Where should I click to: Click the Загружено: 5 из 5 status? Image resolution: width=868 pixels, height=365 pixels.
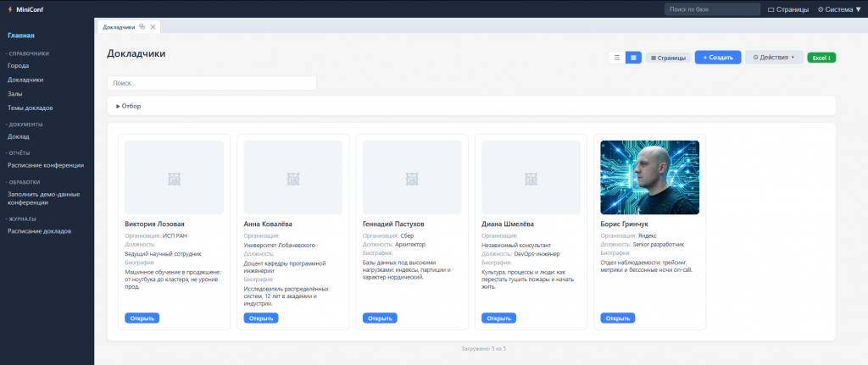[484, 349]
